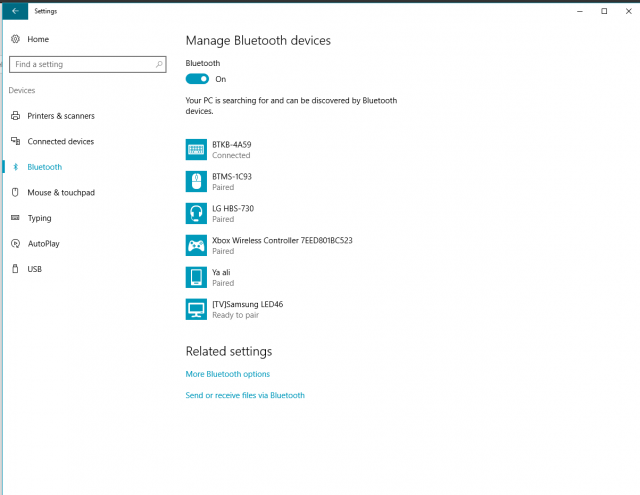Click the Devices category label
The image size is (640, 495).
pyautogui.click(x=22, y=90)
